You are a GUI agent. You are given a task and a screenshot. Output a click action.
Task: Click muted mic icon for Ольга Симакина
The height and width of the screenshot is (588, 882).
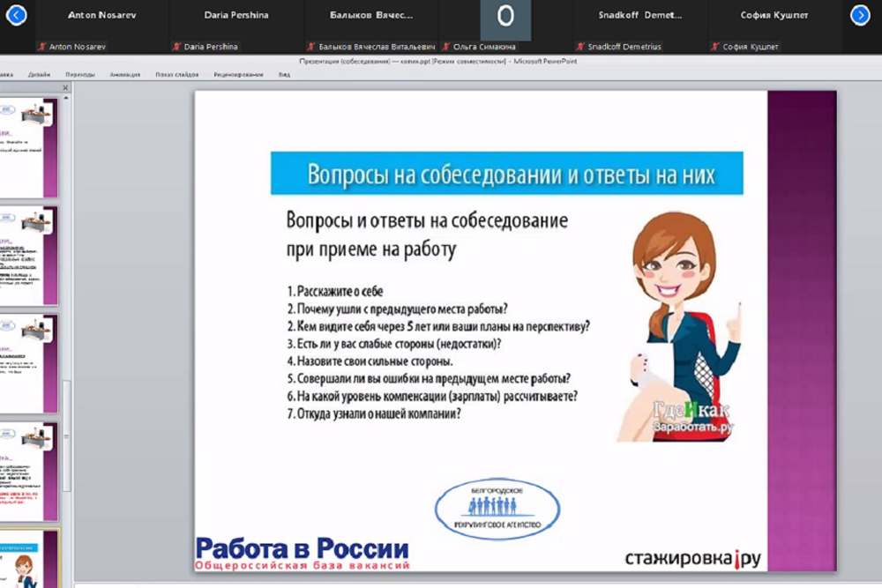point(446,47)
